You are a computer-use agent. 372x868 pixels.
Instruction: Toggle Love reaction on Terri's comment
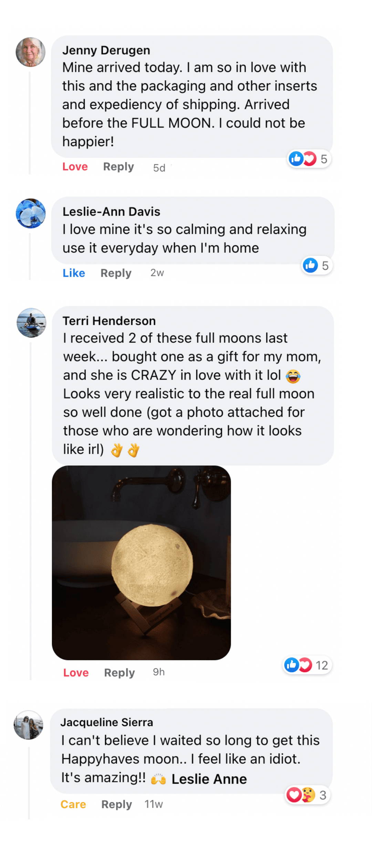pos(76,673)
